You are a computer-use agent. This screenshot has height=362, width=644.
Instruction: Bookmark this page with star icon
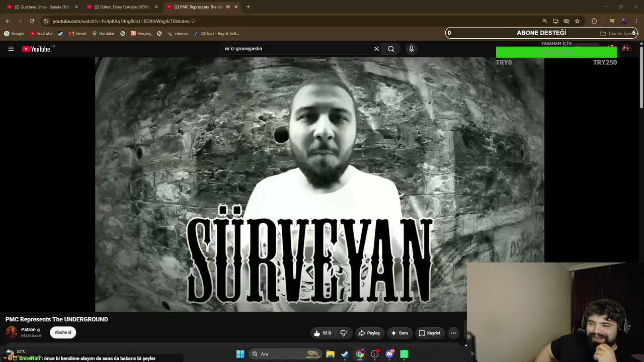coord(577,21)
